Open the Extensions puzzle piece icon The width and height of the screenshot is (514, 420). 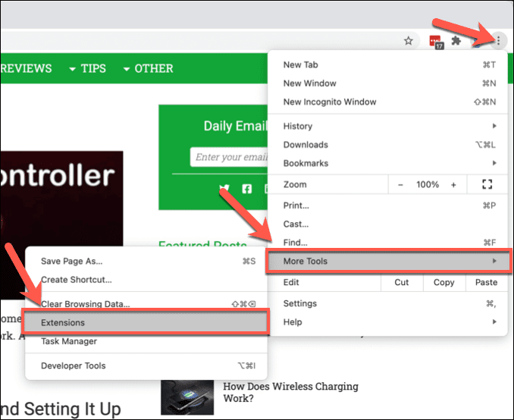click(x=456, y=41)
